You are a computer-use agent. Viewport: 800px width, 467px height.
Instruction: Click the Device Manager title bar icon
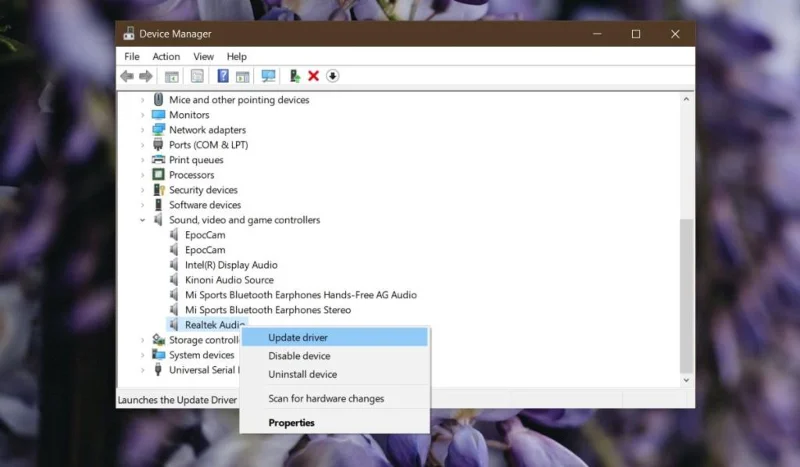[x=129, y=34]
